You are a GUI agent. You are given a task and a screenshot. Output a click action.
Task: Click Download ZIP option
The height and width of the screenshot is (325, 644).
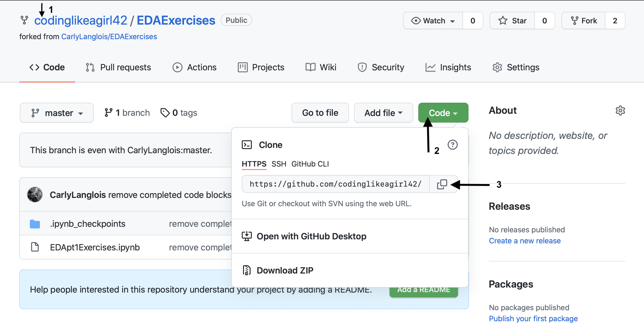pos(285,270)
